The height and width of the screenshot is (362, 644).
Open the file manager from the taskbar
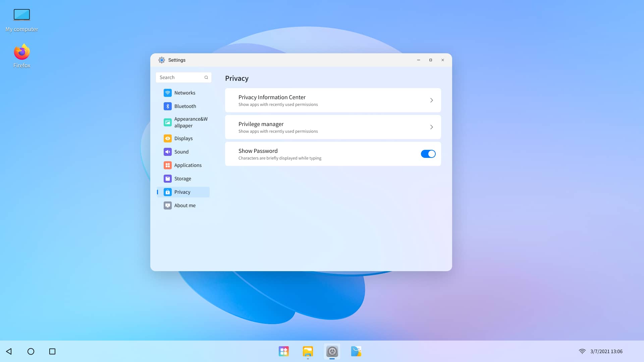308,351
